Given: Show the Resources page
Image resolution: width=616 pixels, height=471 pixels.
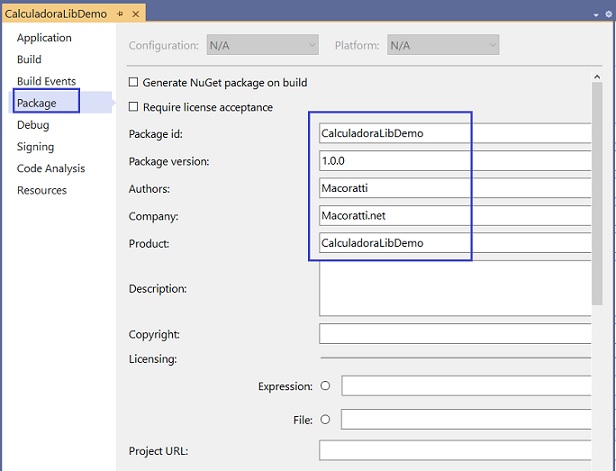Looking at the screenshot, I should (42, 190).
